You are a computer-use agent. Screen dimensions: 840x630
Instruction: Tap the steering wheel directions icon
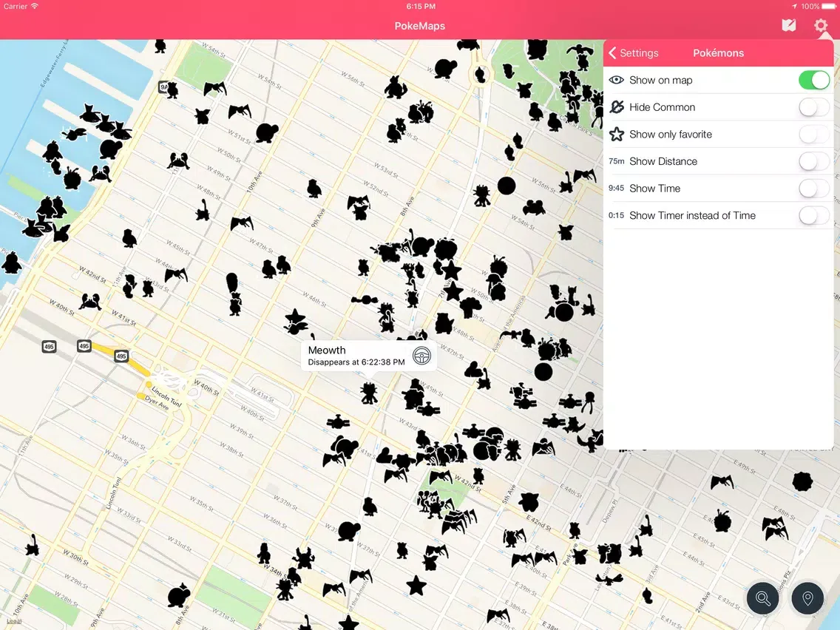421,356
